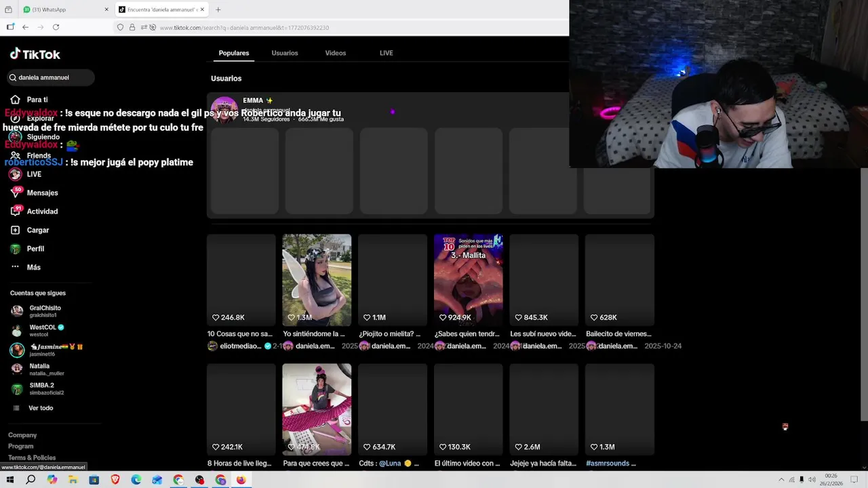868x488 pixels.
Task: Open Microsoft Store from taskbar
Action: [x=94, y=480]
